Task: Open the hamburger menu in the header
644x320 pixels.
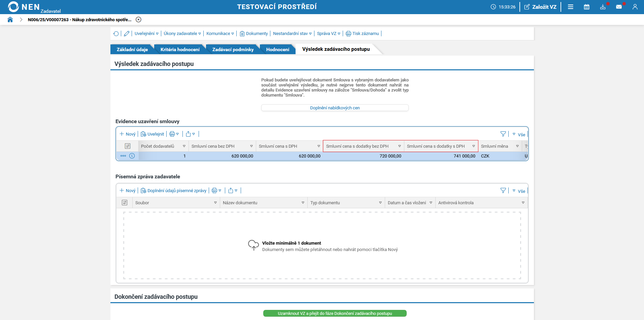Action: pyautogui.click(x=571, y=7)
